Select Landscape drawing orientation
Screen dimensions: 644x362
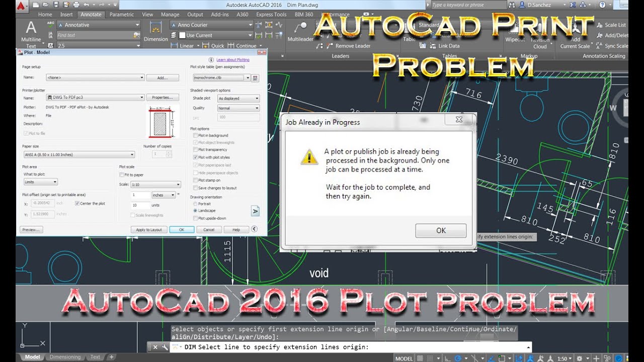[x=195, y=211]
